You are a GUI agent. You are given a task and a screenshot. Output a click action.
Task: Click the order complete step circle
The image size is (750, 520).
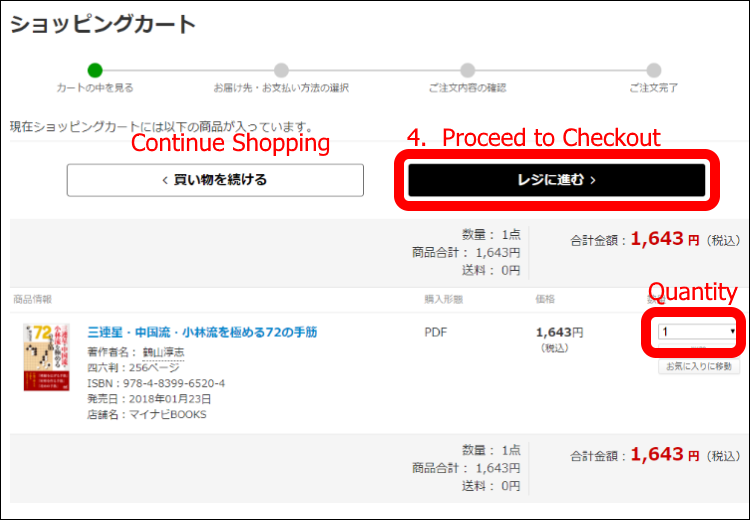[653, 70]
